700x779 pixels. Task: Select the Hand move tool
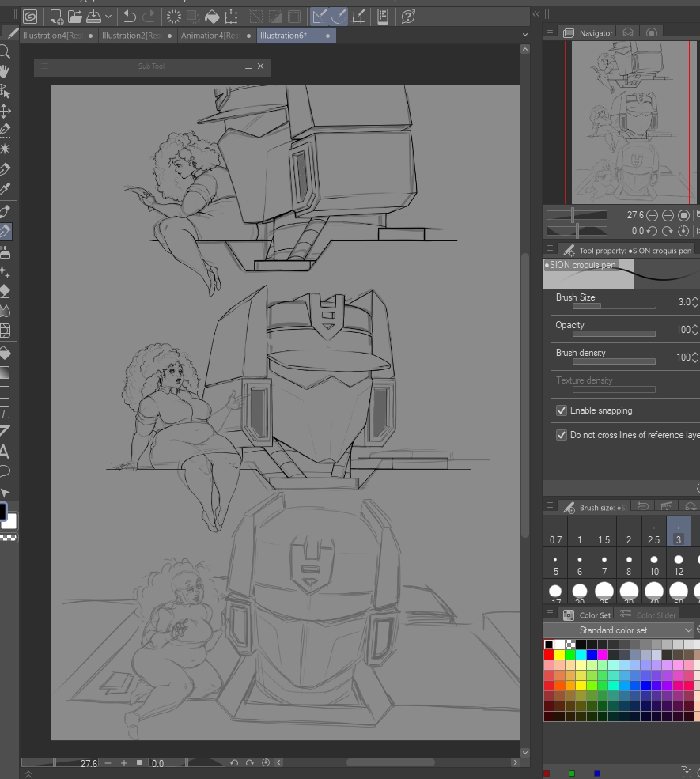coord(5,72)
